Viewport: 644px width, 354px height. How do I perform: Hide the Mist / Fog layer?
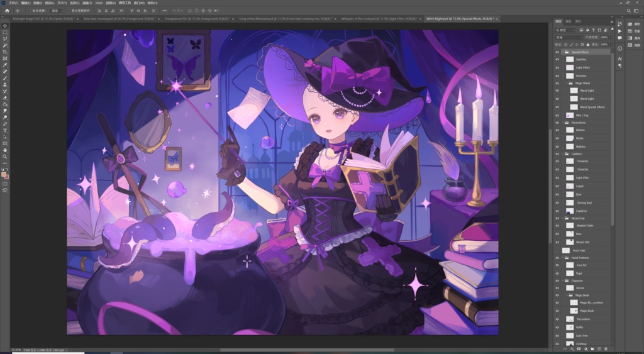pyautogui.click(x=557, y=116)
